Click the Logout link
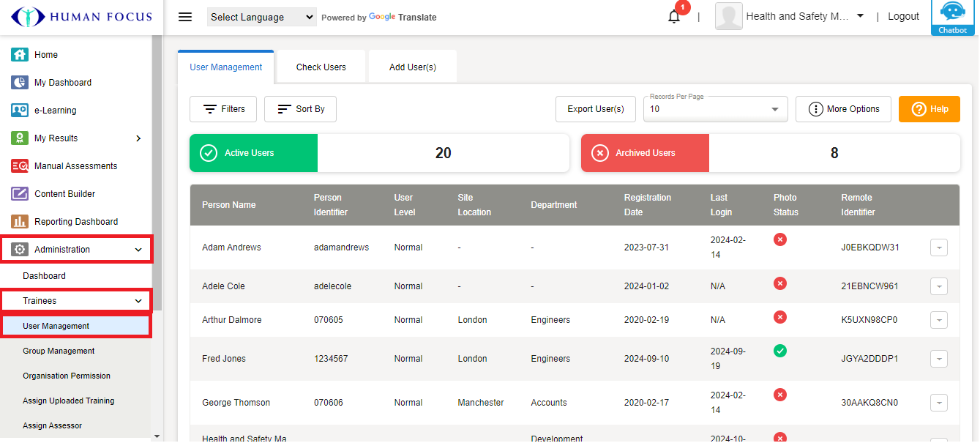Screen dimensions: 980x443 (x=903, y=16)
